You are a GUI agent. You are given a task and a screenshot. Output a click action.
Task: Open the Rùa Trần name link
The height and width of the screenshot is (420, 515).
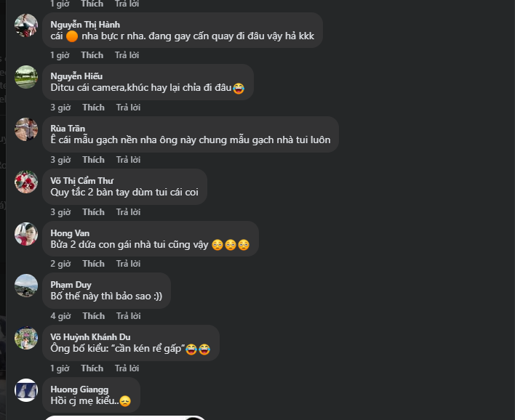[68, 129]
